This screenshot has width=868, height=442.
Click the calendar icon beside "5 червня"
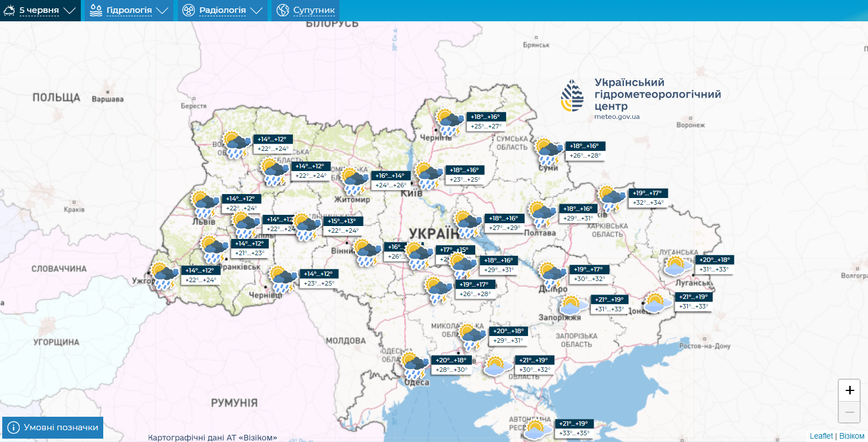(10, 10)
